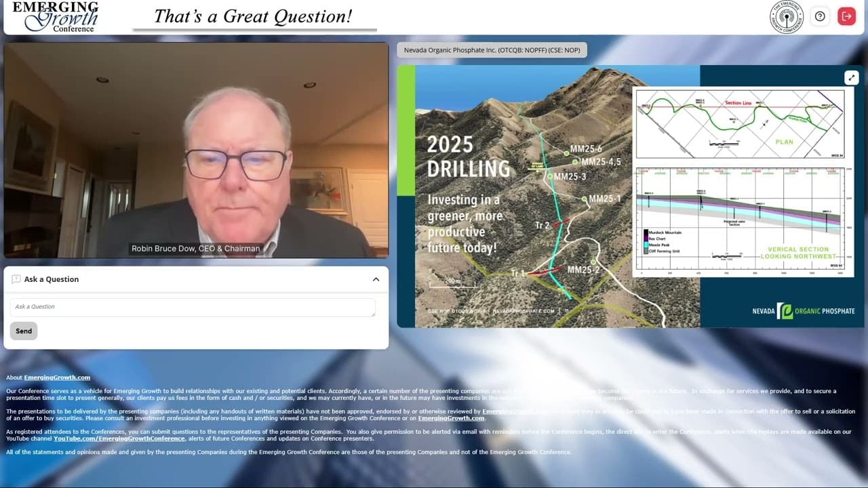Screen dimensions: 868x488
Task: Click the PLAN label on the map inset
Action: coord(784,142)
